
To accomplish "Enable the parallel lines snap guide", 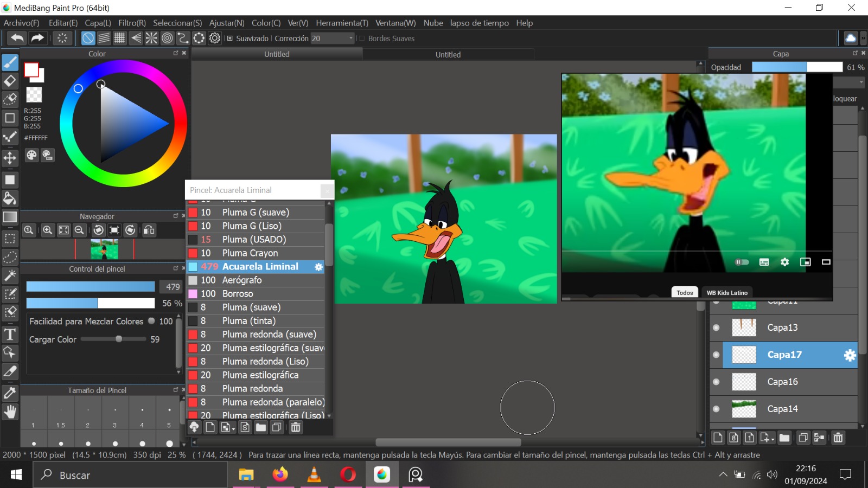I will (104, 38).
